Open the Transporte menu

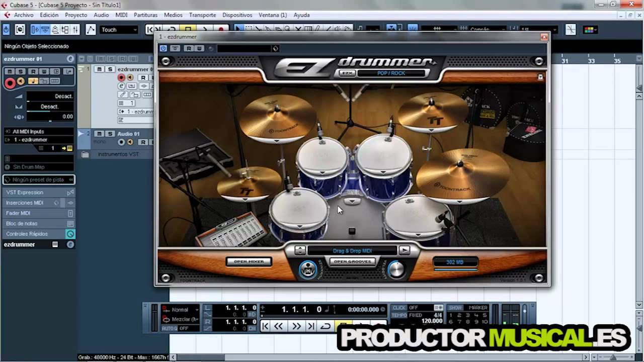click(202, 15)
